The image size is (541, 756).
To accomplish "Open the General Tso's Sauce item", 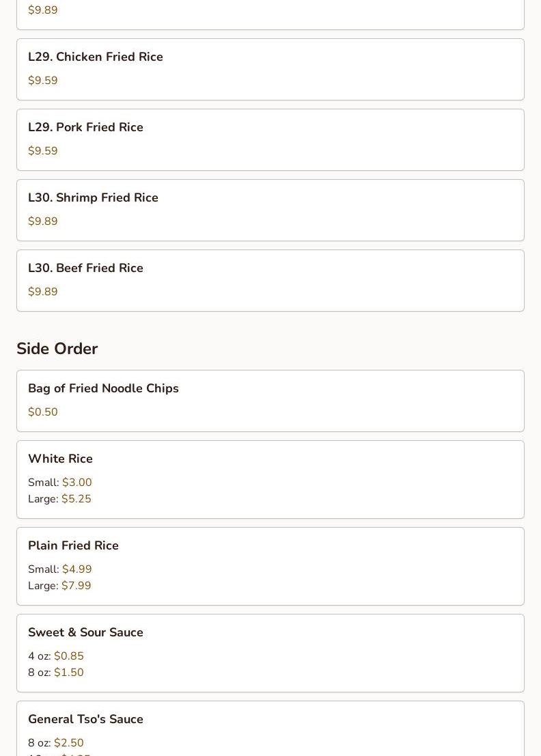I will 270,729.
